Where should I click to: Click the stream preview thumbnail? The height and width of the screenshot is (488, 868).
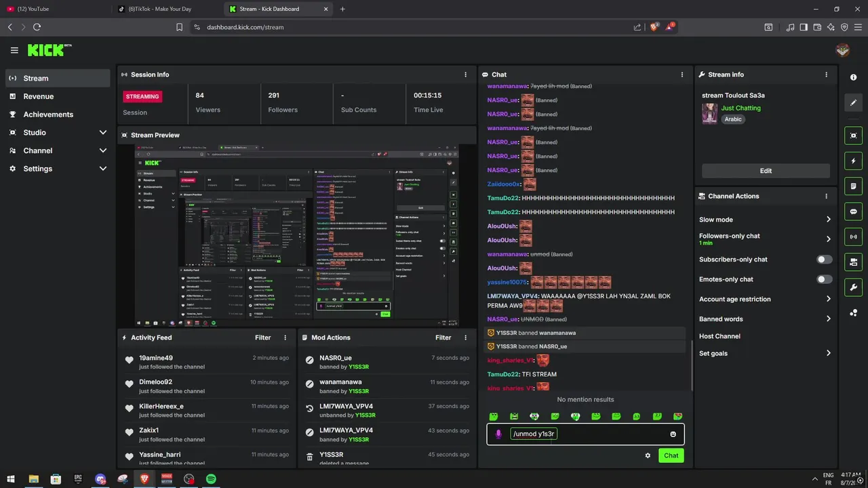tap(296, 236)
